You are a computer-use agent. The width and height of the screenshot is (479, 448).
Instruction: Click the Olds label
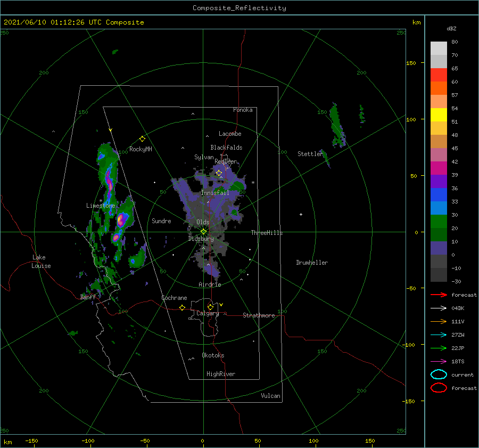(203, 222)
